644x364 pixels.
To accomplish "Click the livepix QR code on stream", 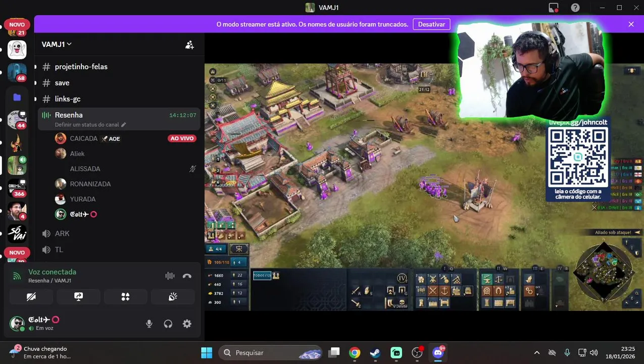I will tap(578, 157).
